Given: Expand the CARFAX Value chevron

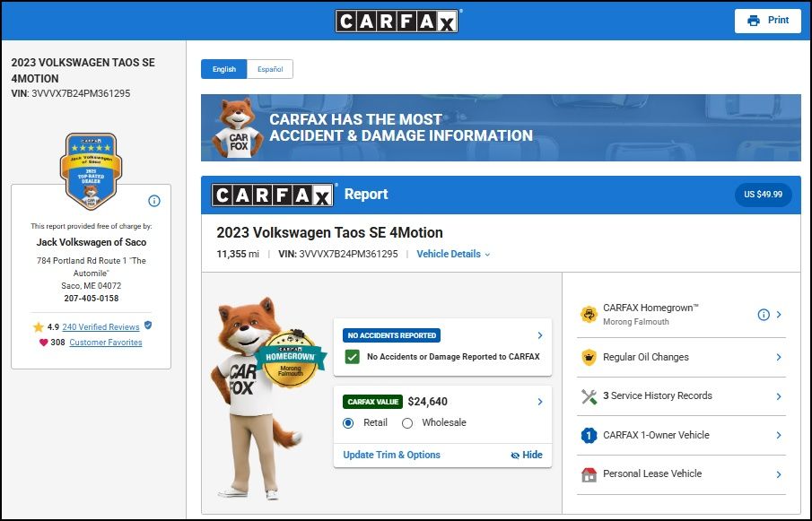Looking at the screenshot, I should click(x=540, y=402).
